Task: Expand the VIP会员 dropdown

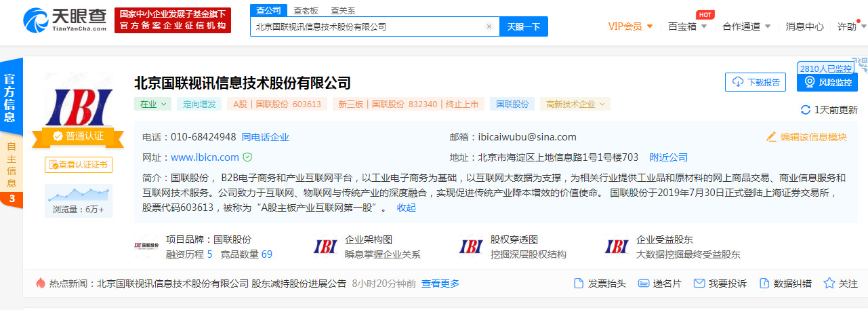Action: tap(631, 26)
